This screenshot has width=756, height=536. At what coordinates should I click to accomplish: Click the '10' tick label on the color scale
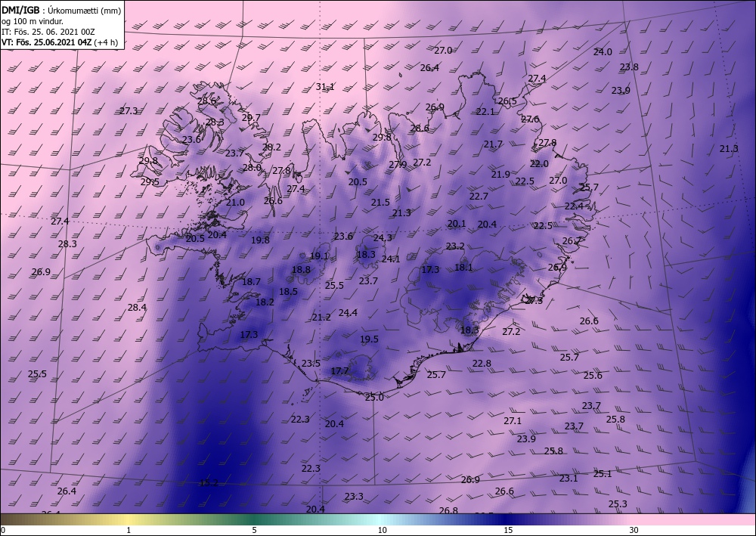click(382, 531)
